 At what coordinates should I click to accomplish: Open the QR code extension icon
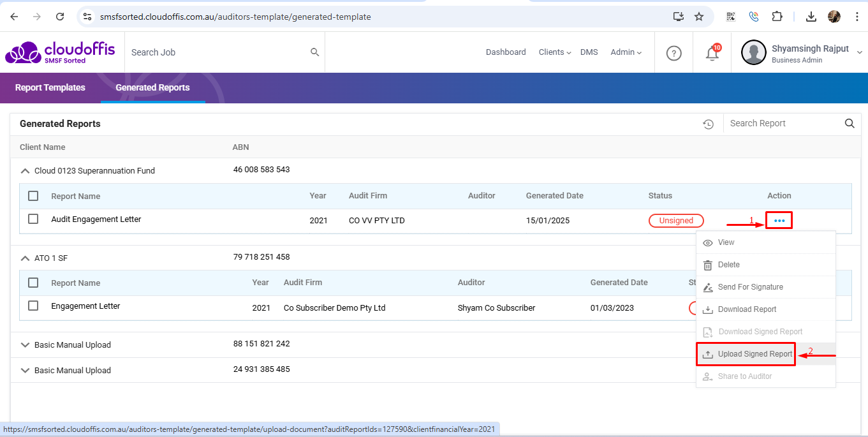click(730, 17)
